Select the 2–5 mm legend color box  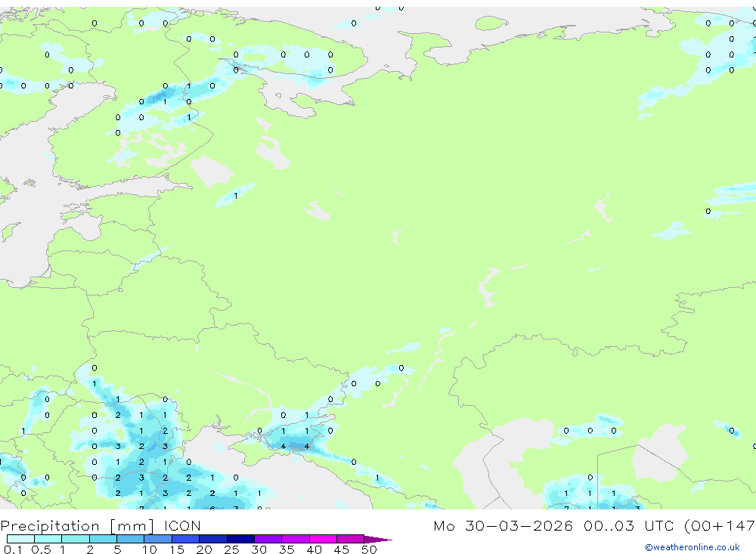point(103,539)
